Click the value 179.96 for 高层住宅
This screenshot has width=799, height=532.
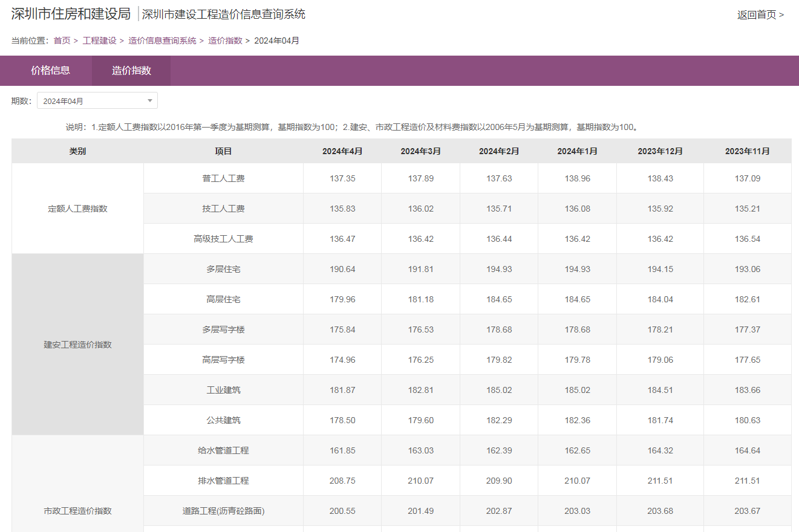[x=342, y=299]
